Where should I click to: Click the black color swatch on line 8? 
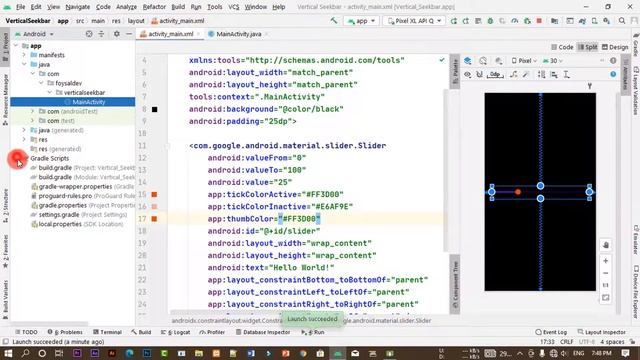coord(154,109)
